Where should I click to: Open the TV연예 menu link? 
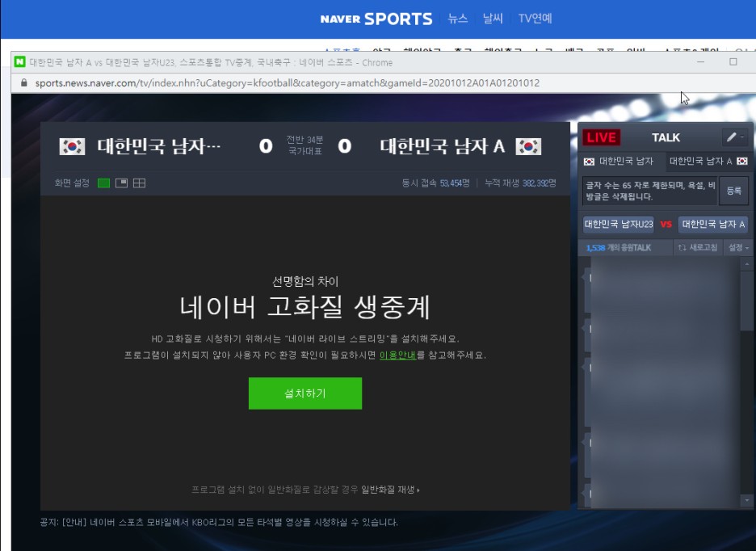(535, 19)
